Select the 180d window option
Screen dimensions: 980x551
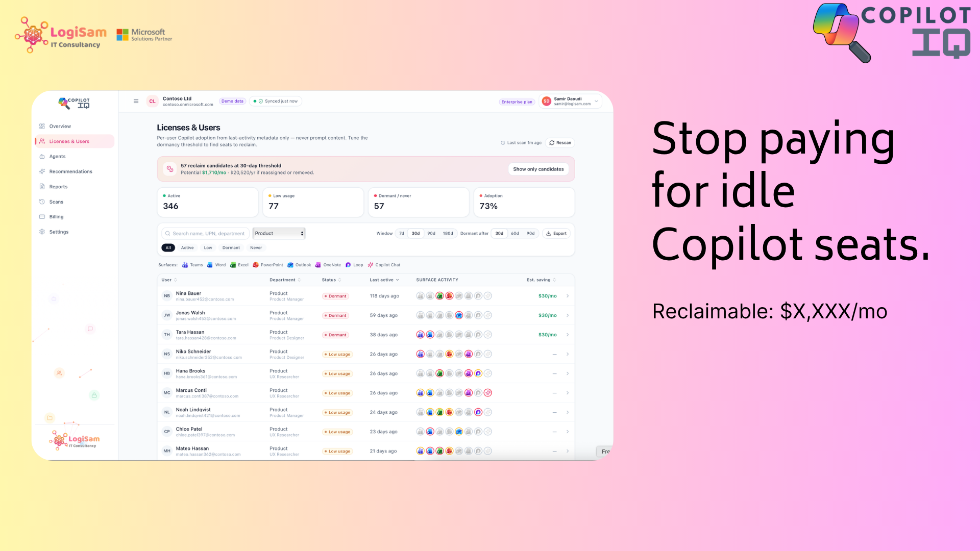coord(448,233)
